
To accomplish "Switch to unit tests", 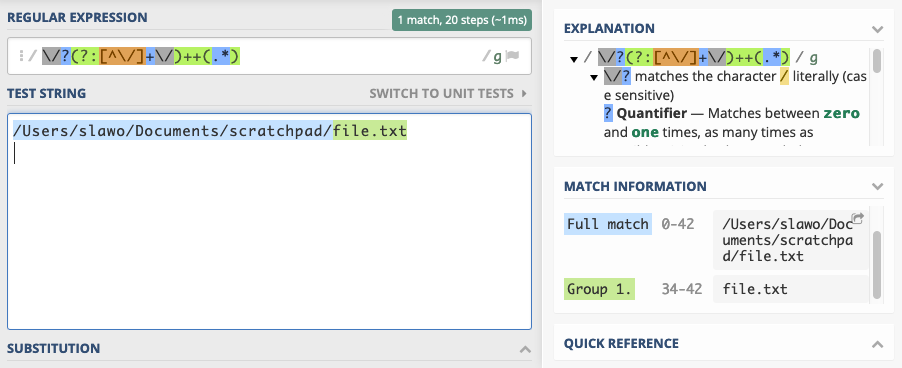I will click(x=441, y=93).
